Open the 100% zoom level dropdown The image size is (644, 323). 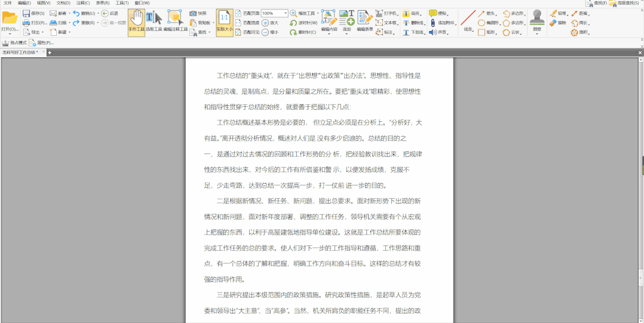click(x=285, y=13)
